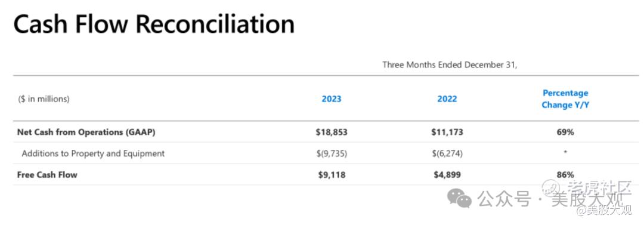Click the $18,853 value
The width and height of the screenshot is (644, 225).
332,132
